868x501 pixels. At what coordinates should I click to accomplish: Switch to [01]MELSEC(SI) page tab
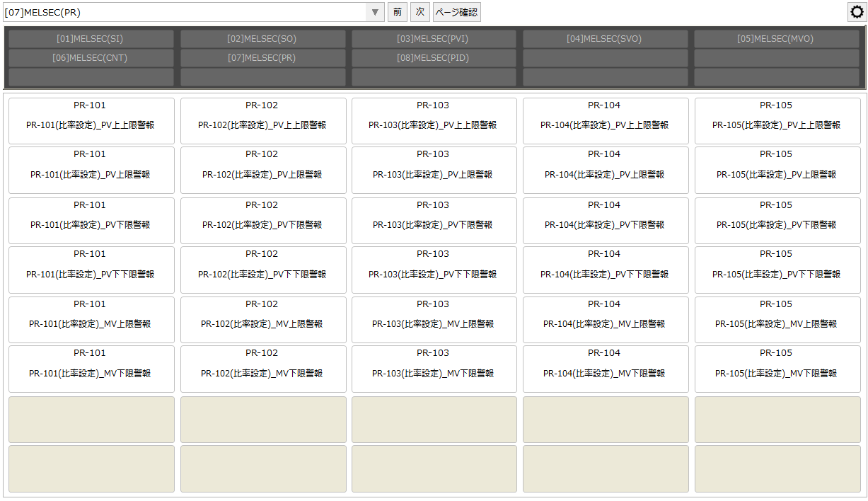tap(91, 39)
